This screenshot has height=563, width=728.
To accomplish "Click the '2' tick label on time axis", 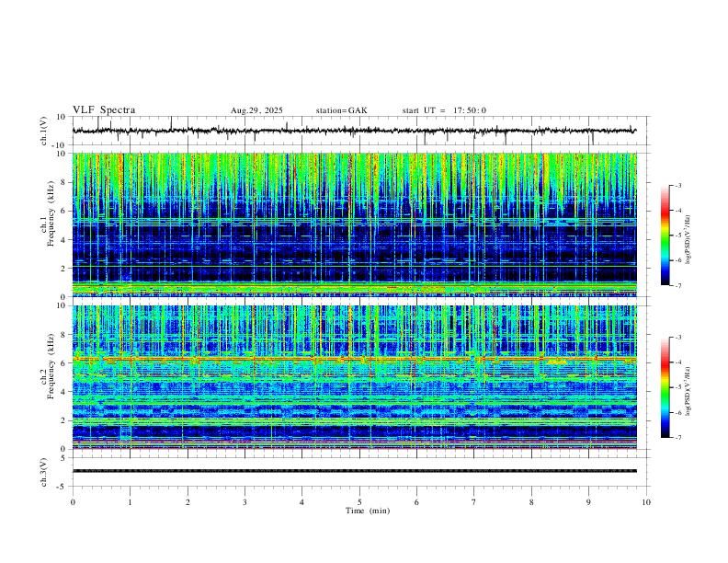I will click(188, 502).
